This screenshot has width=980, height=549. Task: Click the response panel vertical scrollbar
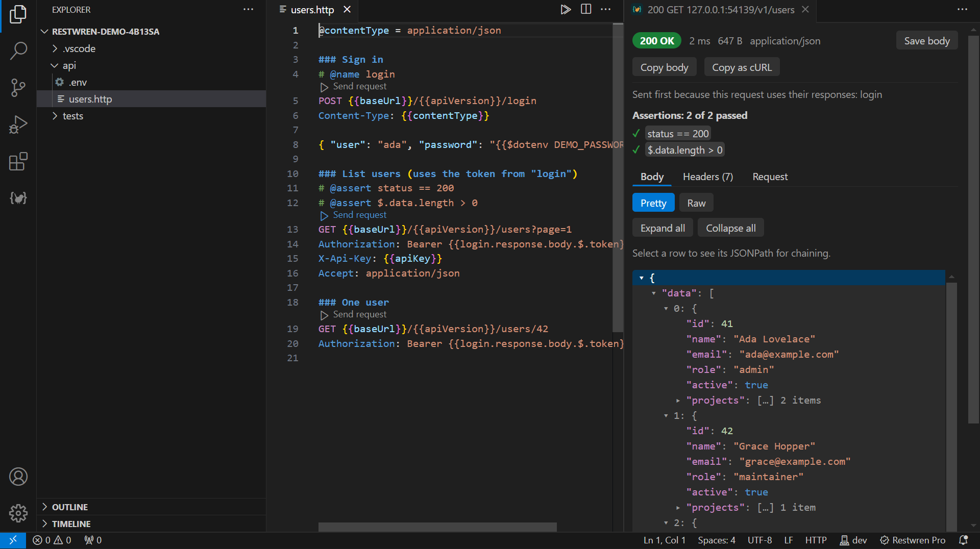click(973, 229)
